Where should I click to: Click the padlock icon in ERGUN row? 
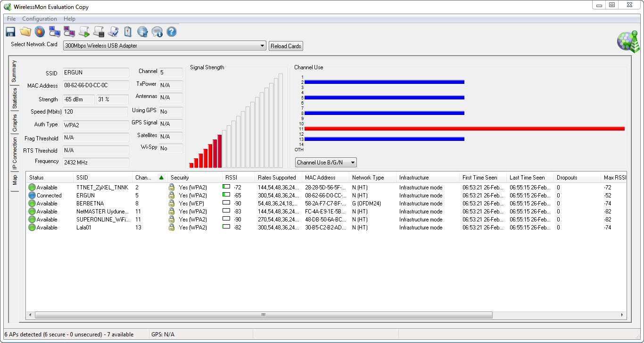point(172,196)
